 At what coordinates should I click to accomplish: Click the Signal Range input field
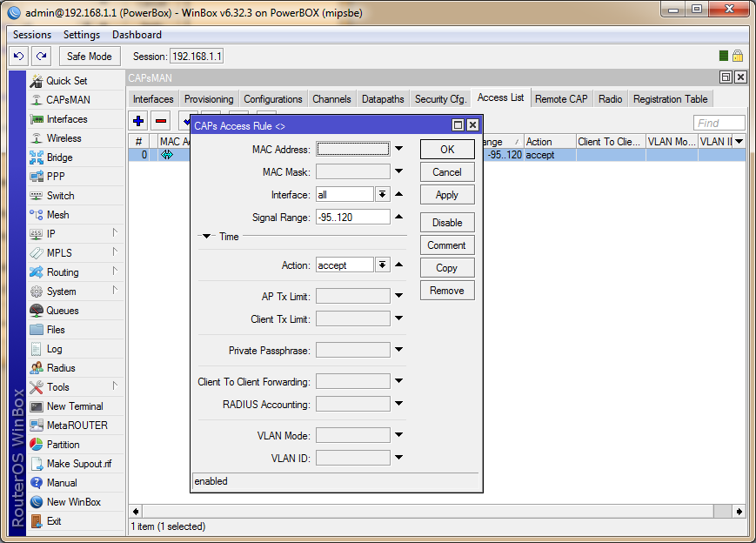tap(352, 217)
